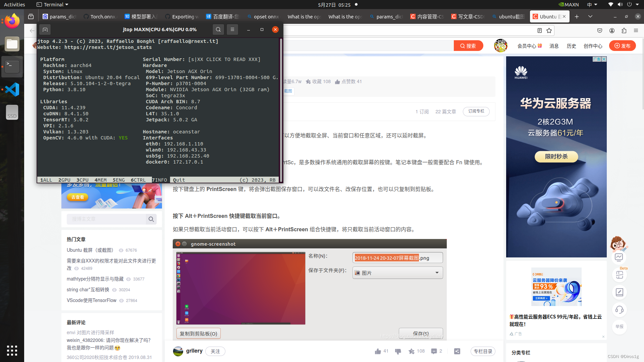Click the 订阅专栏 subscribe button
The height and width of the screenshot is (362, 644).
[x=476, y=111]
